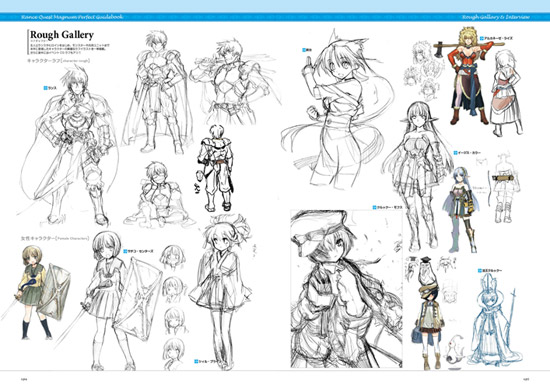Select the back-view woman in white dress
This screenshot has height=389, width=550.
click(506, 93)
